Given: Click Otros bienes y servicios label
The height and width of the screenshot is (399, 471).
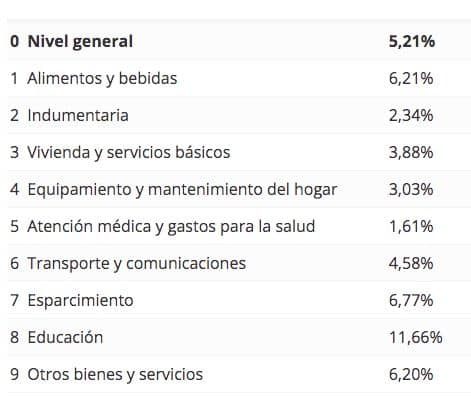Looking at the screenshot, I should coord(115,374).
